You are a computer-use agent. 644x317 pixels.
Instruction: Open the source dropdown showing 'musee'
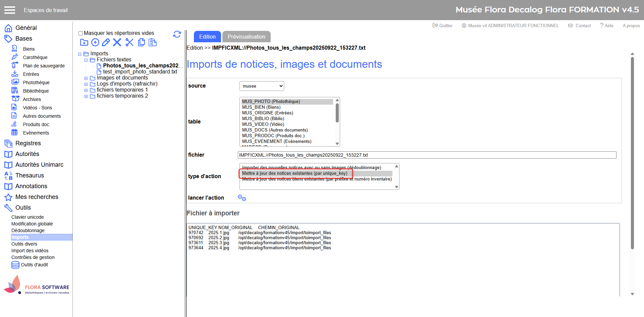(262, 86)
